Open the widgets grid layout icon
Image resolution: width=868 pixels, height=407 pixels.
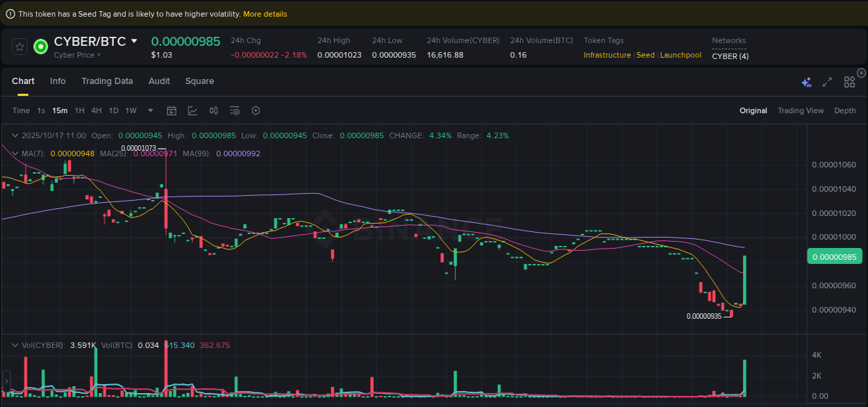[x=849, y=81]
